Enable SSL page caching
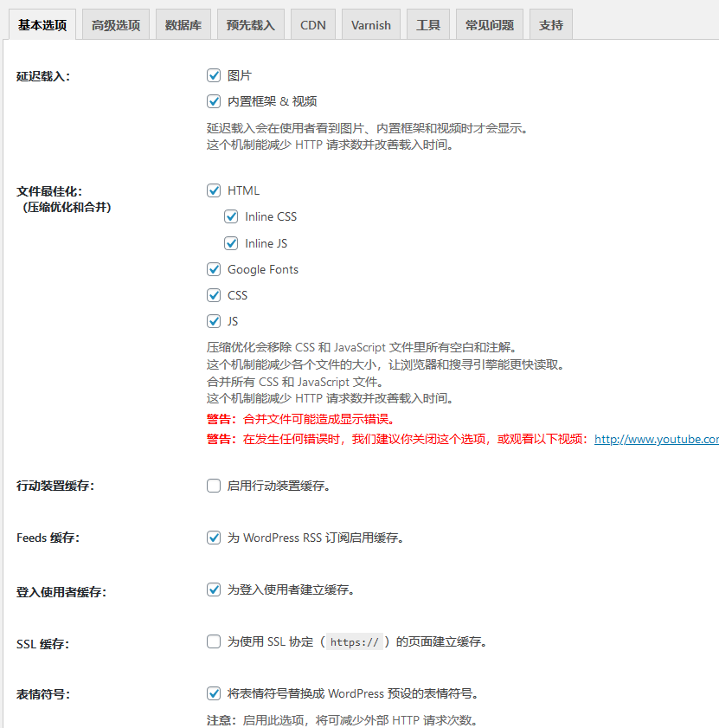 tap(214, 641)
